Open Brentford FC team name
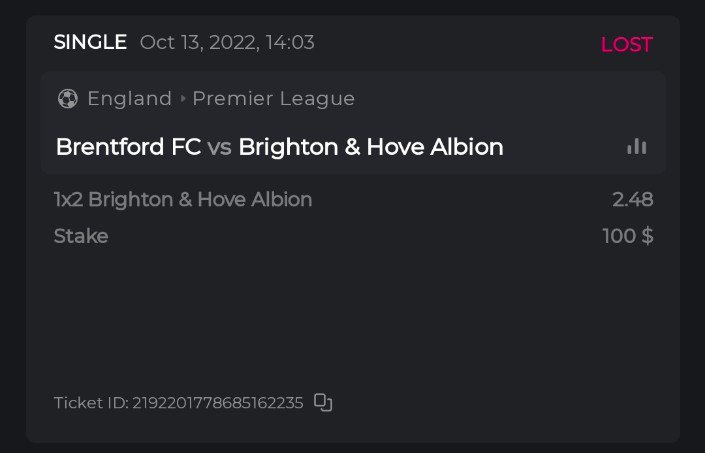 point(128,147)
